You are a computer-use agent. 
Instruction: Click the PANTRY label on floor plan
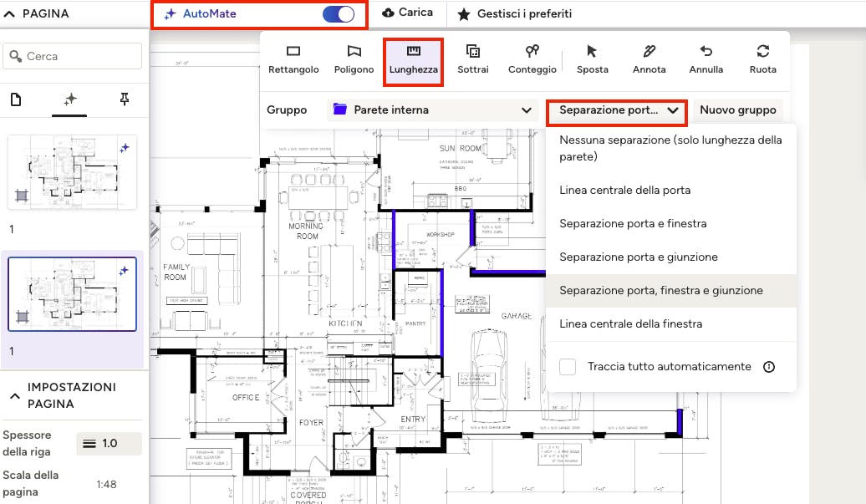415,323
